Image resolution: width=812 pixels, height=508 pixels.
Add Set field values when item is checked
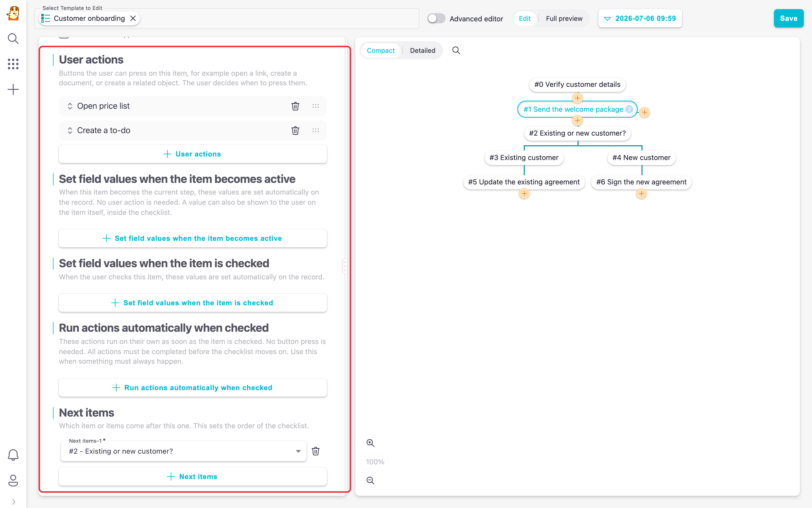193,303
